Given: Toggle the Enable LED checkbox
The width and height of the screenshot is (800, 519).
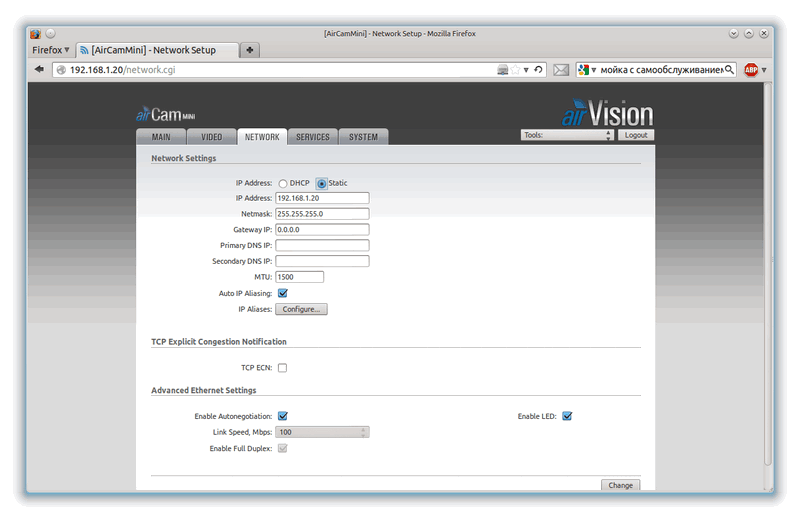Looking at the screenshot, I should pyautogui.click(x=567, y=416).
